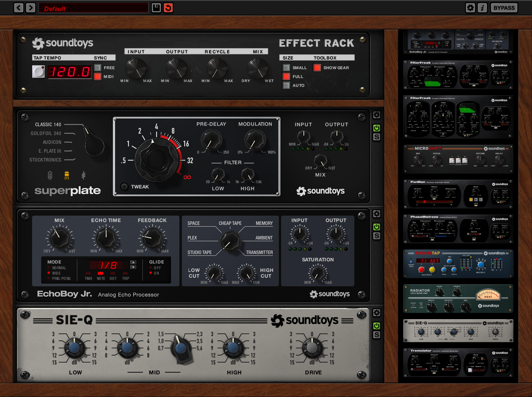Click the EchoBoy Jr. SATURATION knob
The height and width of the screenshot is (397, 532).
coord(318,274)
